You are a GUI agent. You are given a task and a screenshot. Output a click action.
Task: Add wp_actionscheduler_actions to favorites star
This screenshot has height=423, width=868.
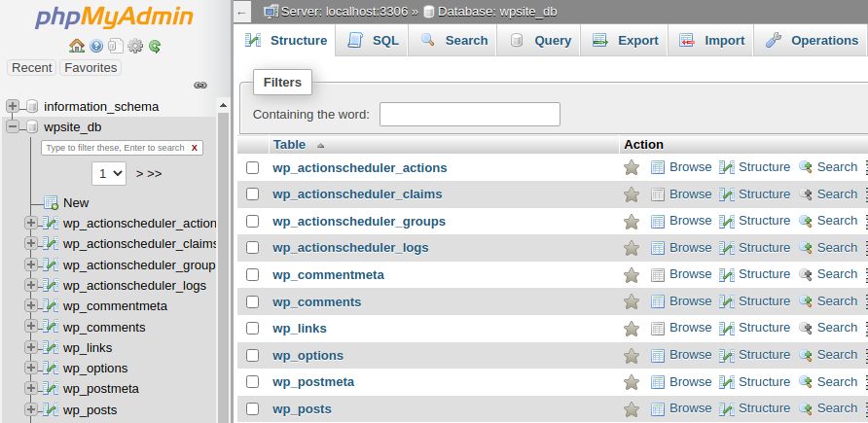tap(632, 167)
